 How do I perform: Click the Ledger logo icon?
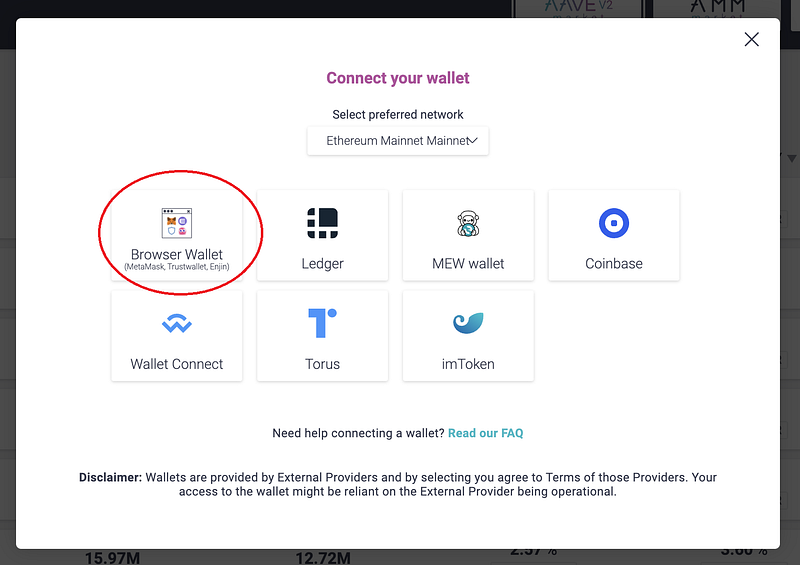[322, 222]
